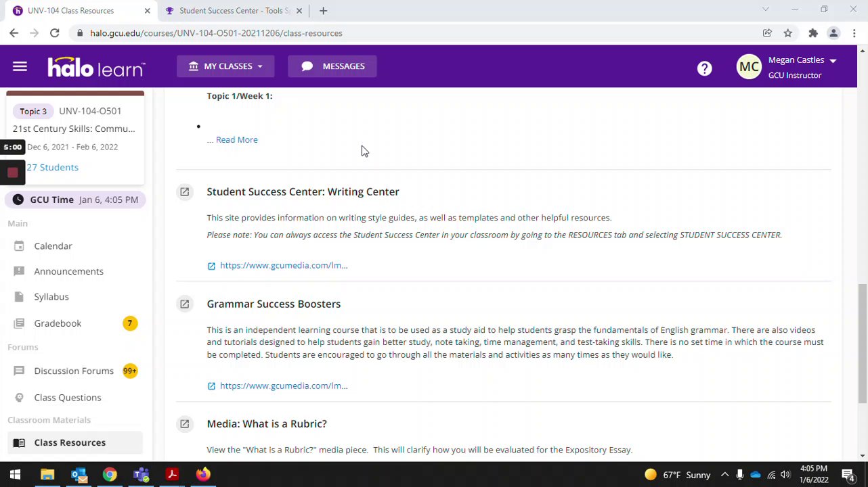The height and width of the screenshot is (487, 868).
Task: Open browser extensions puzzle icon
Action: [813, 33]
